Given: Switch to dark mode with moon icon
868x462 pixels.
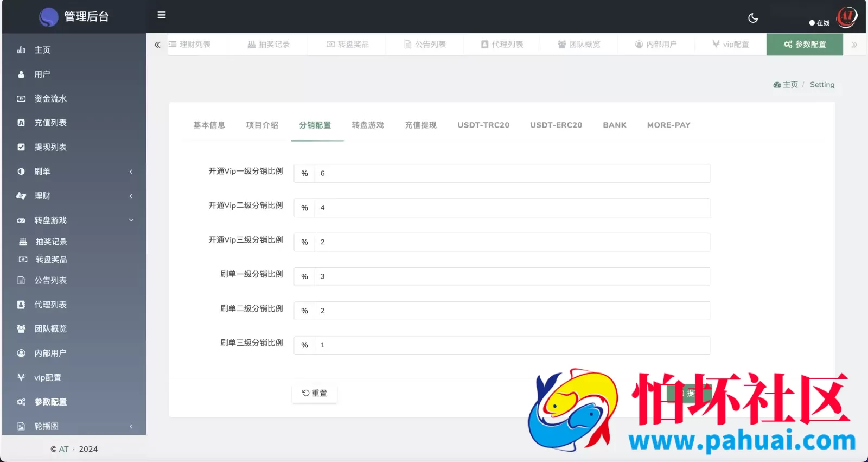Looking at the screenshot, I should tap(753, 18).
